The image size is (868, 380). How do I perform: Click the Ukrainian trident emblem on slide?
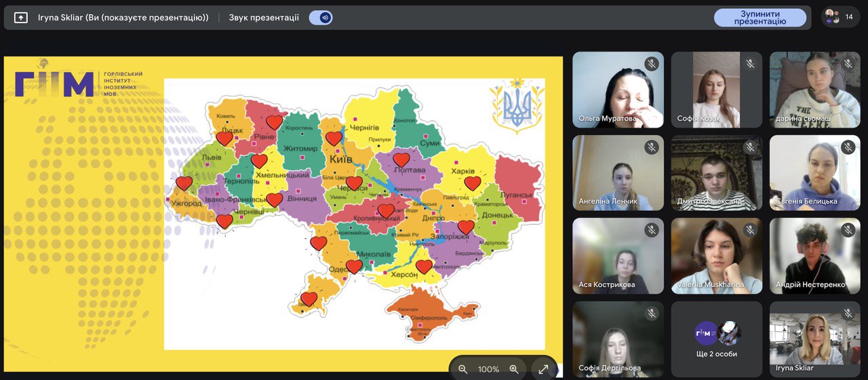517,106
